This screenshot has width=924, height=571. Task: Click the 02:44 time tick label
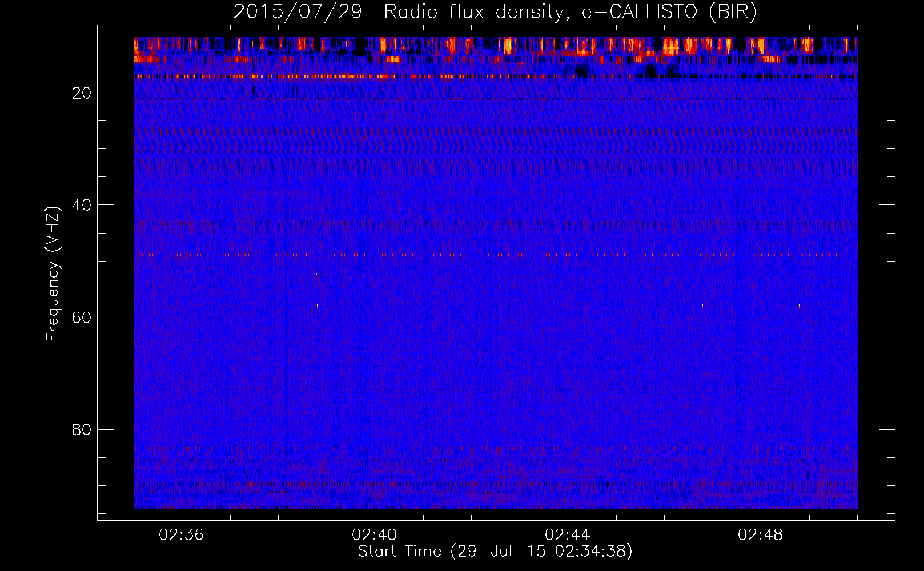click(568, 535)
